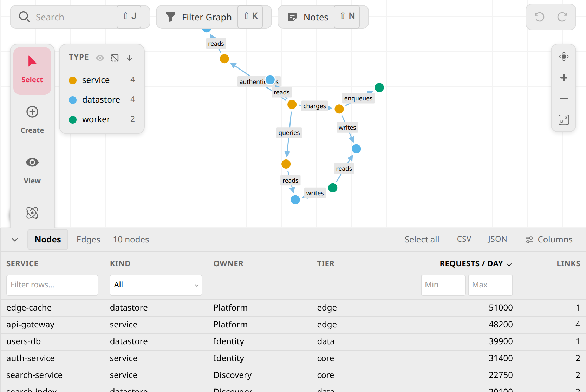Click the sort arrow in TYPE panel

pos(130,58)
